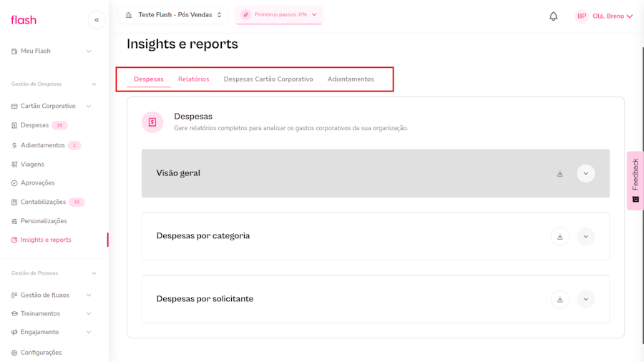The width and height of the screenshot is (644, 362).
Task: Open the Despesas Cartão Corporativo tab
Action: tap(268, 79)
